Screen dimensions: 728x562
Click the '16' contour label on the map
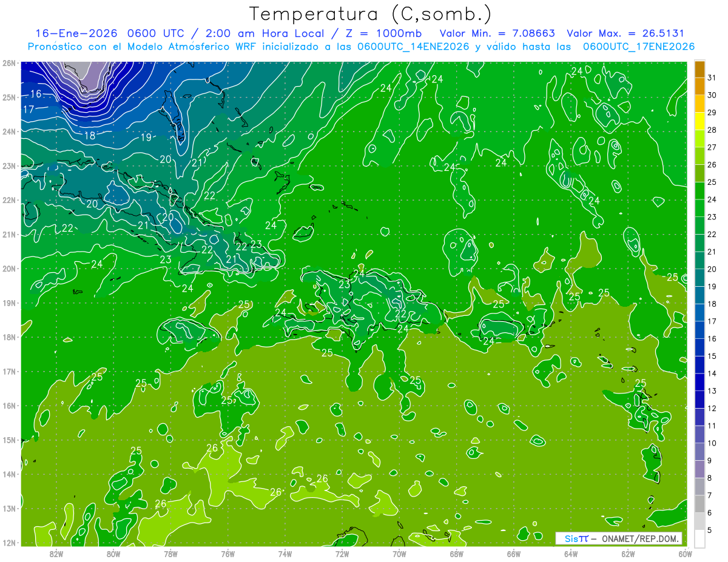pyautogui.click(x=36, y=94)
